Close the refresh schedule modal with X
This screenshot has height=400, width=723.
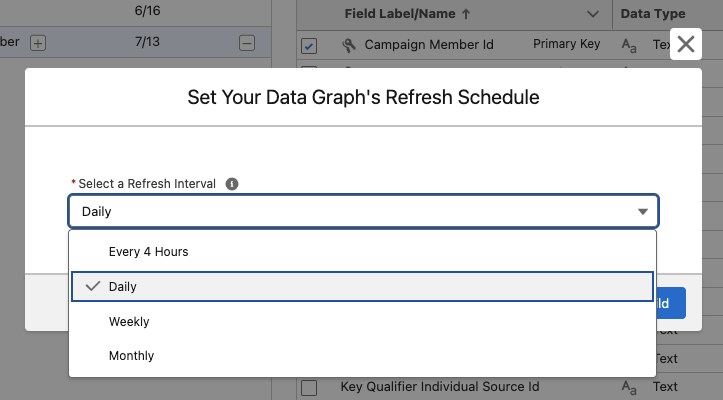pos(686,44)
